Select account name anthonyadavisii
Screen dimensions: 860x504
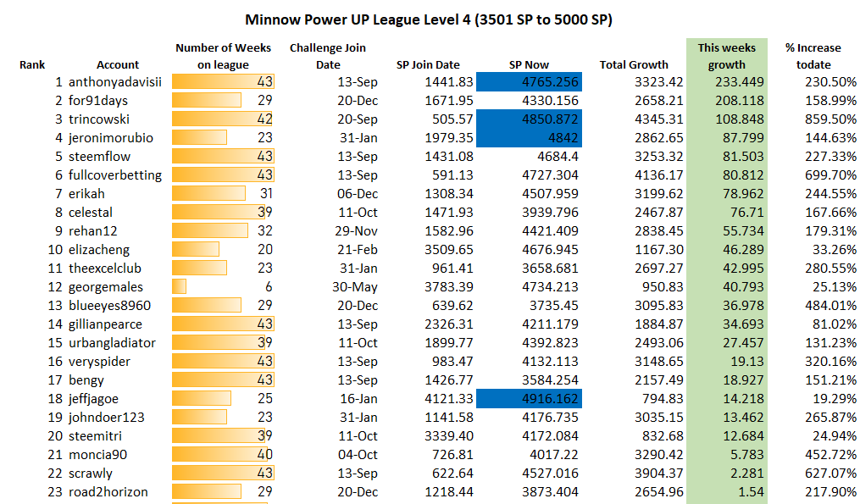pyautogui.click(x=115, y=82)
